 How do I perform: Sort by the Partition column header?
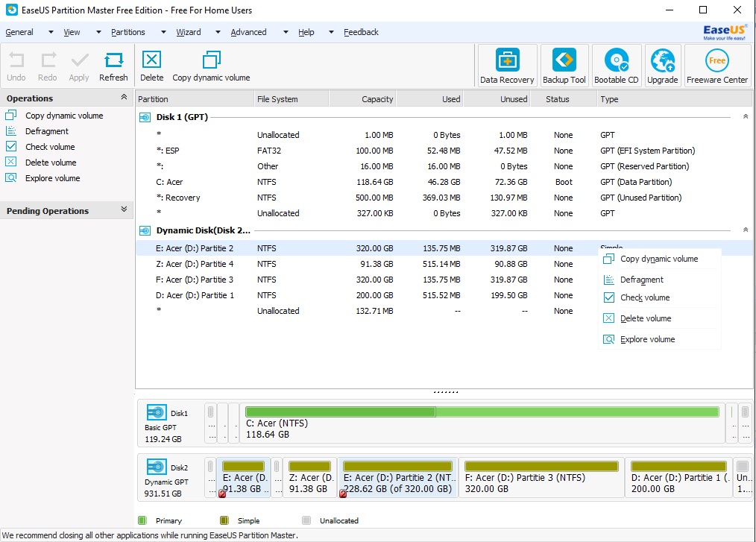pos(195,99)
